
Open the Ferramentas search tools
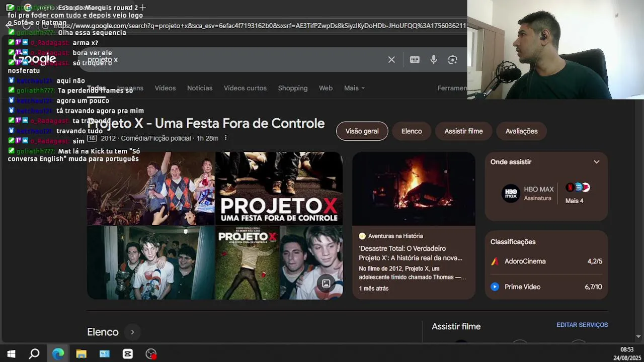[x=452, y=88]
